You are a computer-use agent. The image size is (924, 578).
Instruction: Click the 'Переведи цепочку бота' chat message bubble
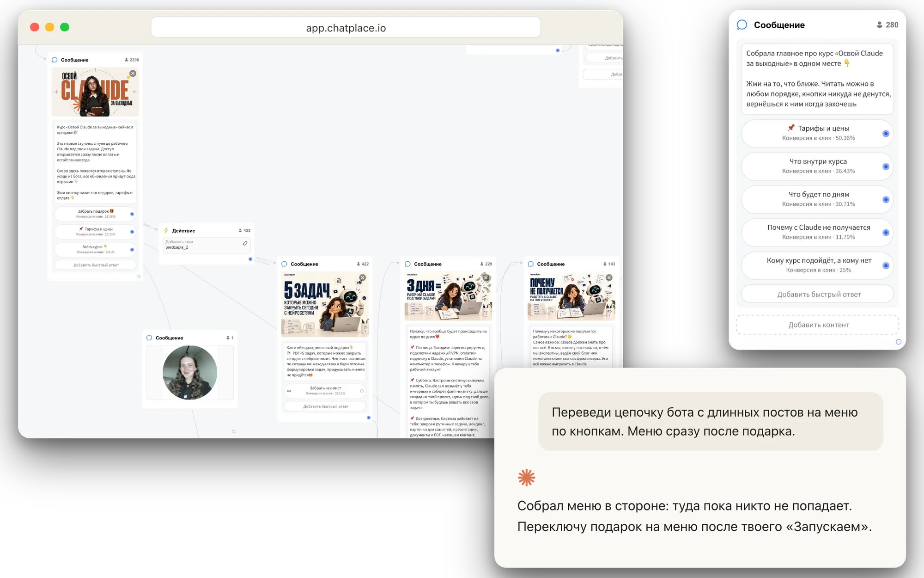click(711, 422)
